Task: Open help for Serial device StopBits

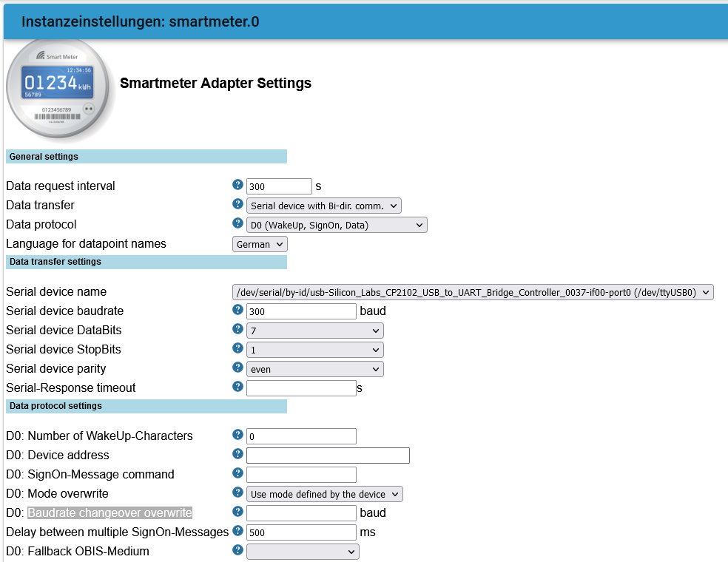Action: pos(237,348)
